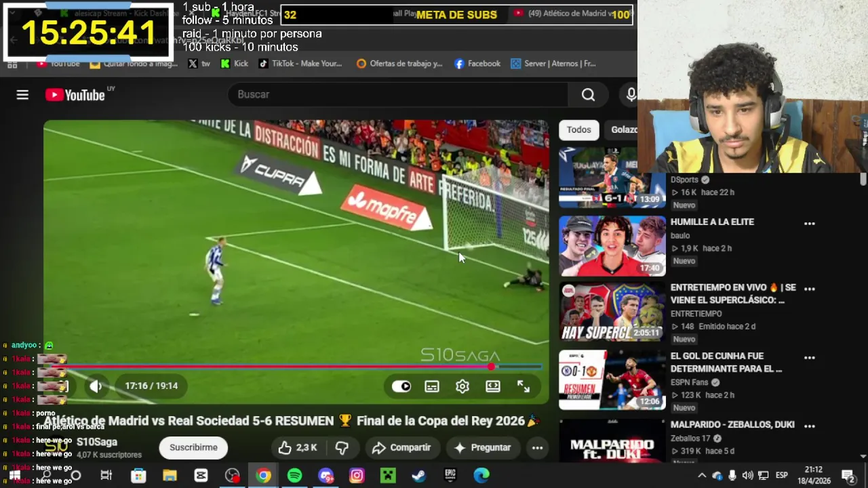This screenshot has width=868, height=488.
Task: Open options for HUMILLE A LA ELITE
Action: (x=809, y=223)
